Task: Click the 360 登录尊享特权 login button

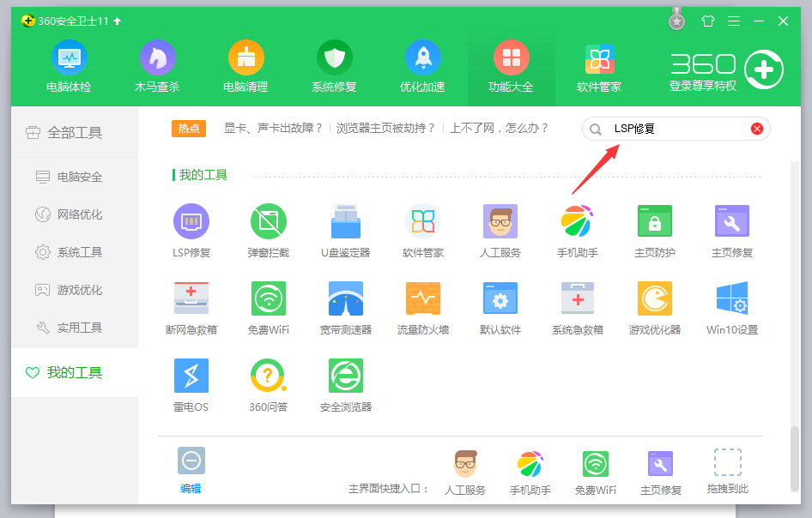Action: click(726, 70)
